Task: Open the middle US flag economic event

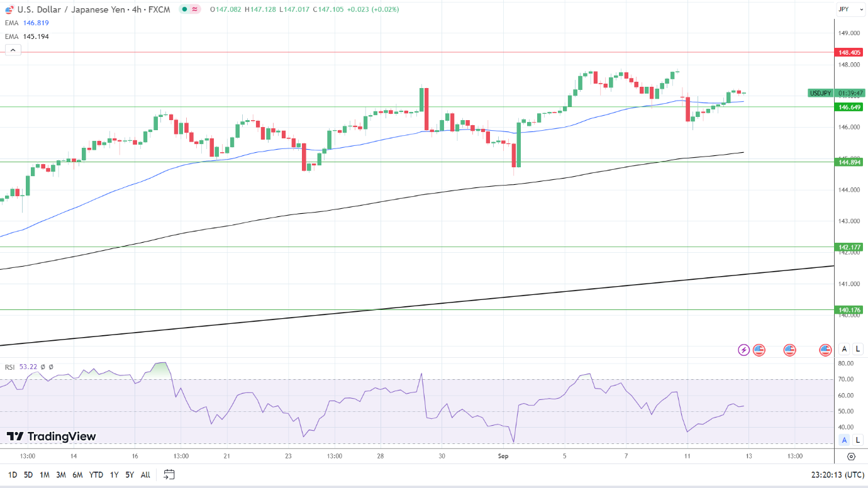Action: tap(790, 350)
